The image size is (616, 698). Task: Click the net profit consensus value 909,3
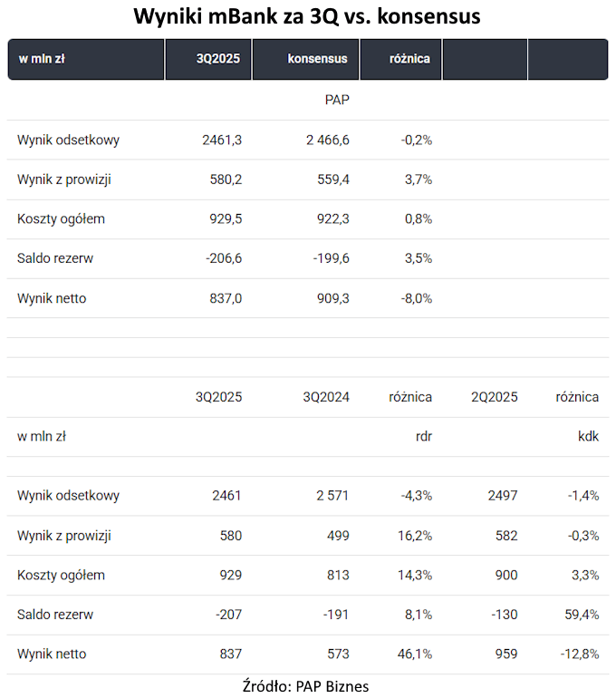(332, 298)
